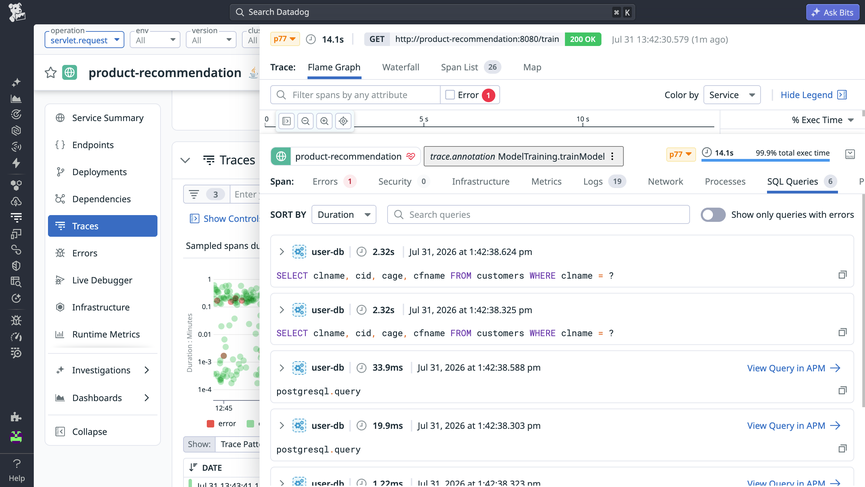This screenshot has width=865, height=487.
Task: Click the sparkle icon at top of sidebar
Action: (16, 82)
